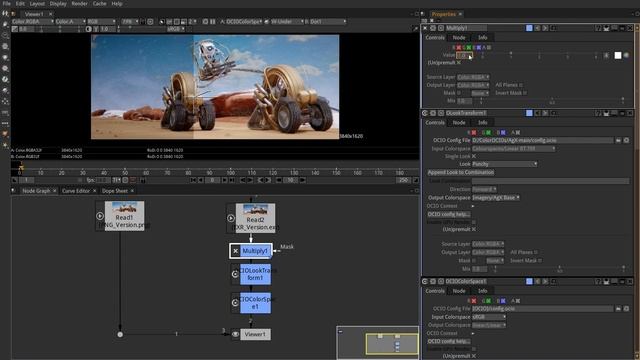Open the File menu

[x=7, y=4]
